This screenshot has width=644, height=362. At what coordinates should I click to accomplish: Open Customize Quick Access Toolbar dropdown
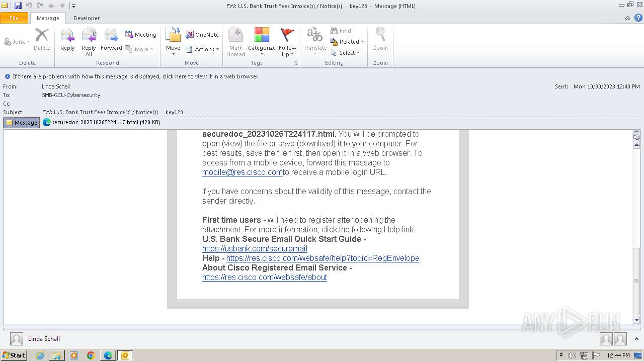pos(73,6)
